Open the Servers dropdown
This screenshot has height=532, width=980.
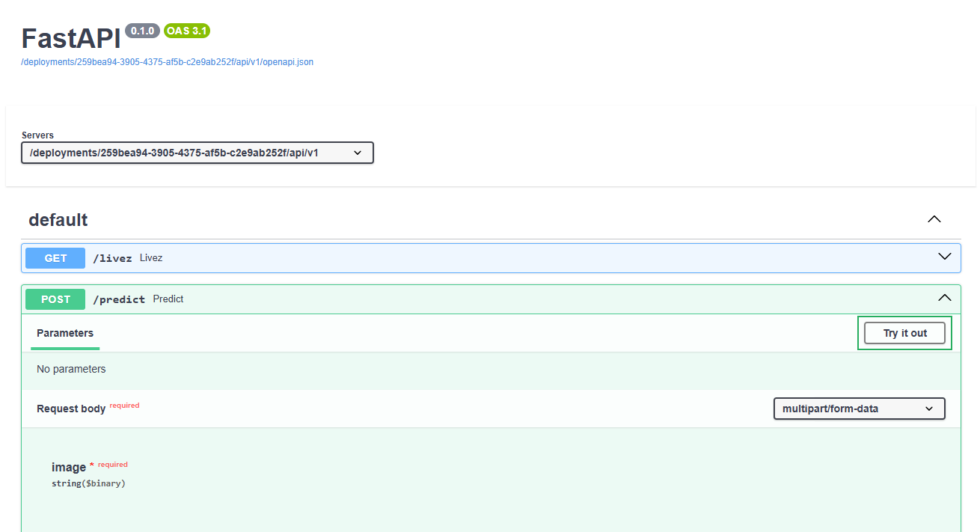coord(197,153)
